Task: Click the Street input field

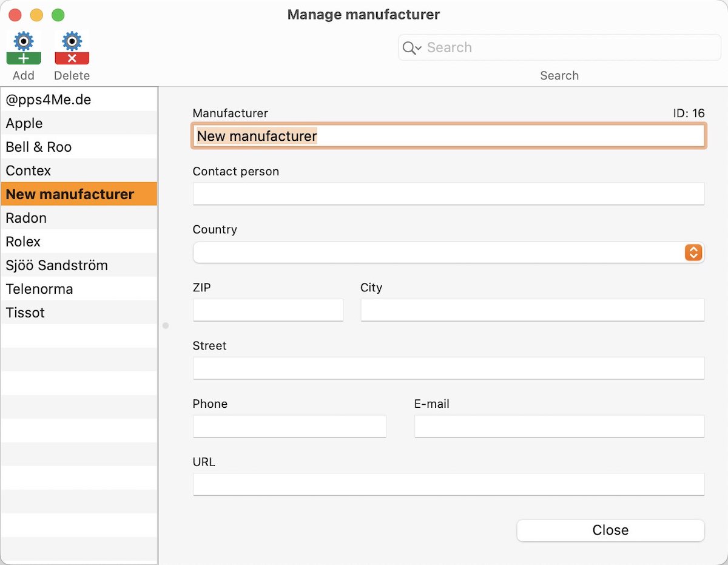Action: coord(449,368)
